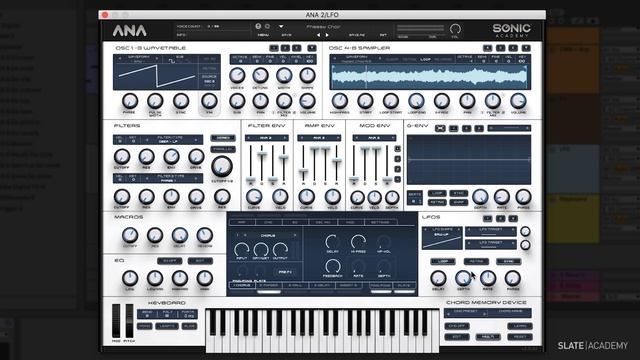Click the oscillator FM knob
This screenshot has height=360, width=640.
pos(209,101)
